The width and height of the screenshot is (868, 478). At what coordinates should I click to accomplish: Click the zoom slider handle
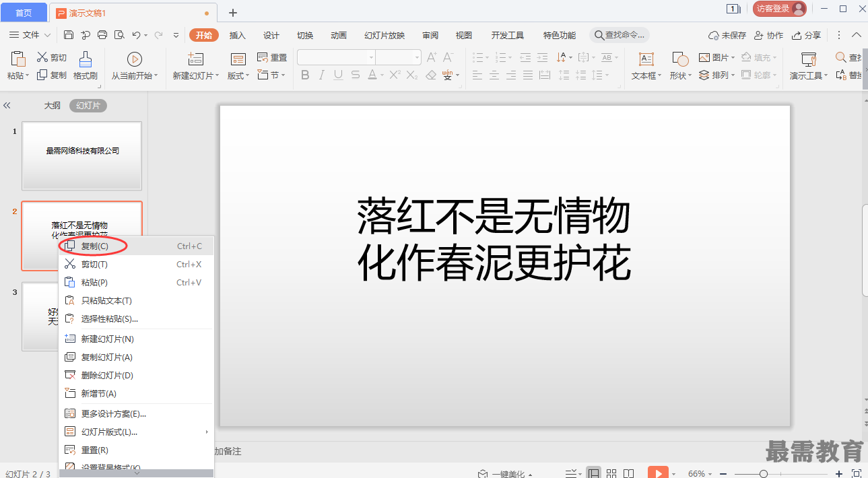[764, 474]
